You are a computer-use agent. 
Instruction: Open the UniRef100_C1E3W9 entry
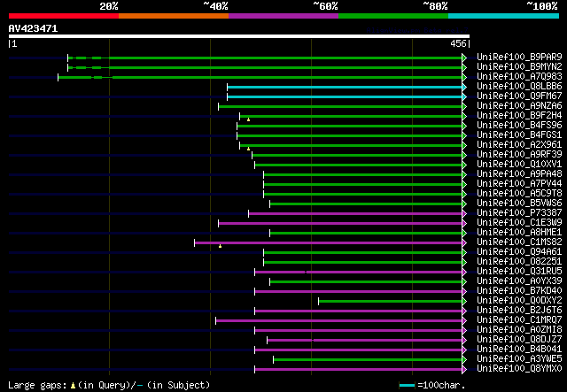pos(519,223)
